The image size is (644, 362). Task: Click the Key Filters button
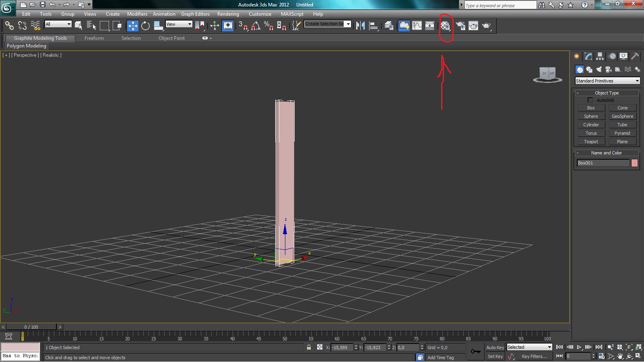tap(534, 356)
